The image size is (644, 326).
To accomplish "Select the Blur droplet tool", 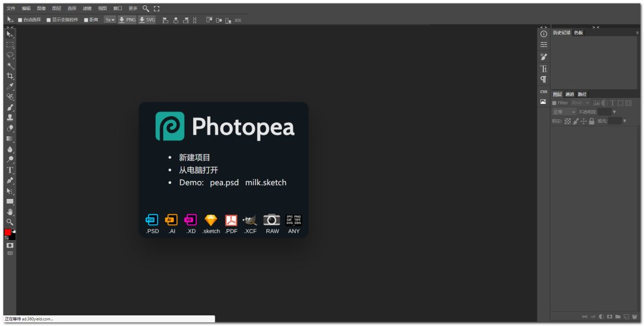I will 10,149.
